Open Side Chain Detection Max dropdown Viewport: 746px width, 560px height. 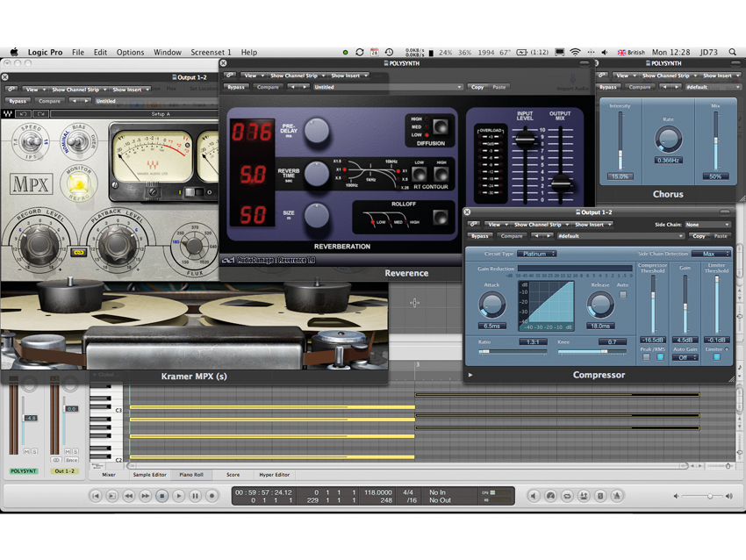[x=711, y=254]
